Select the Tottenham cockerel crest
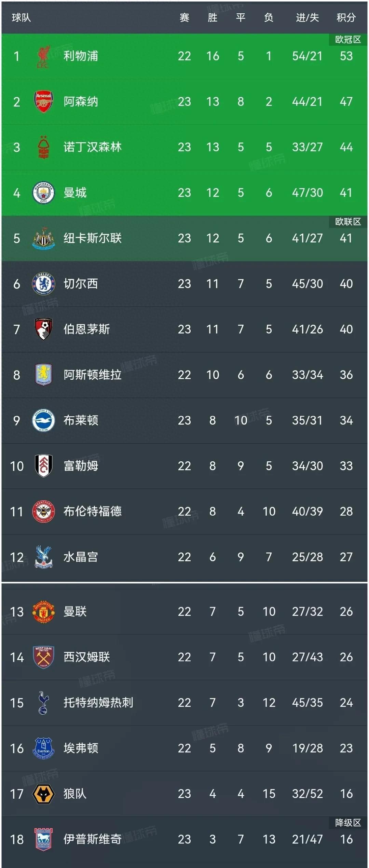The height and width of the screenshot is (868, 369). click(x=43, y=703)
